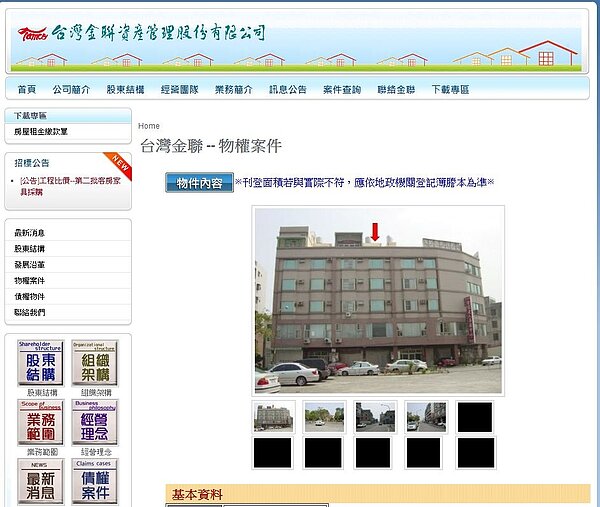Open the 工程比價 bidding announcement link

pos(70,186)
